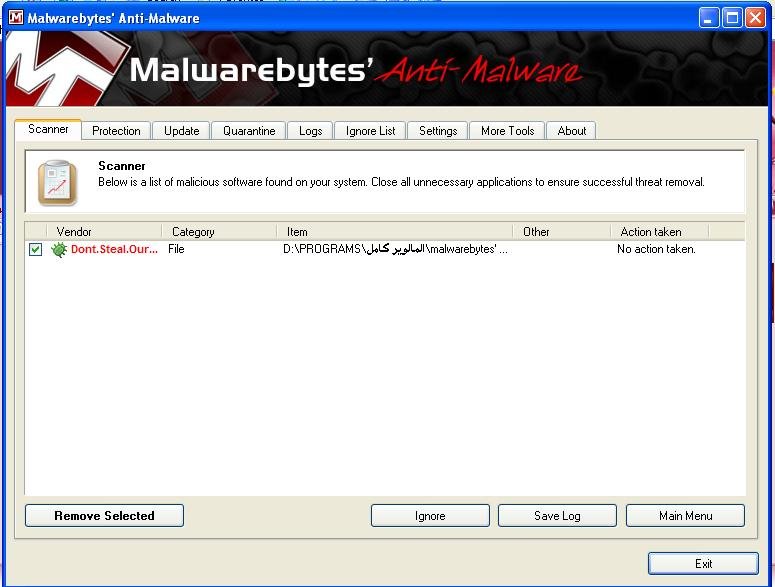
Task: Sort by the Vendor column header
Action: tap(104, 231)
